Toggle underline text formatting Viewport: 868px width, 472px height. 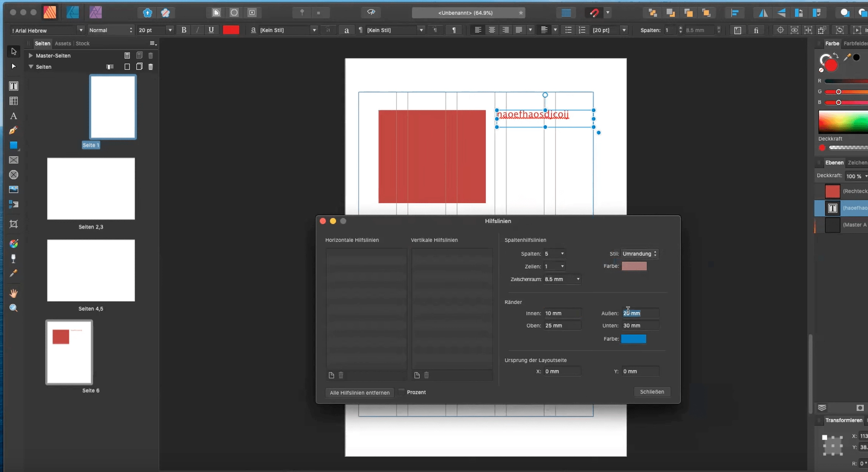coord(211,30)
